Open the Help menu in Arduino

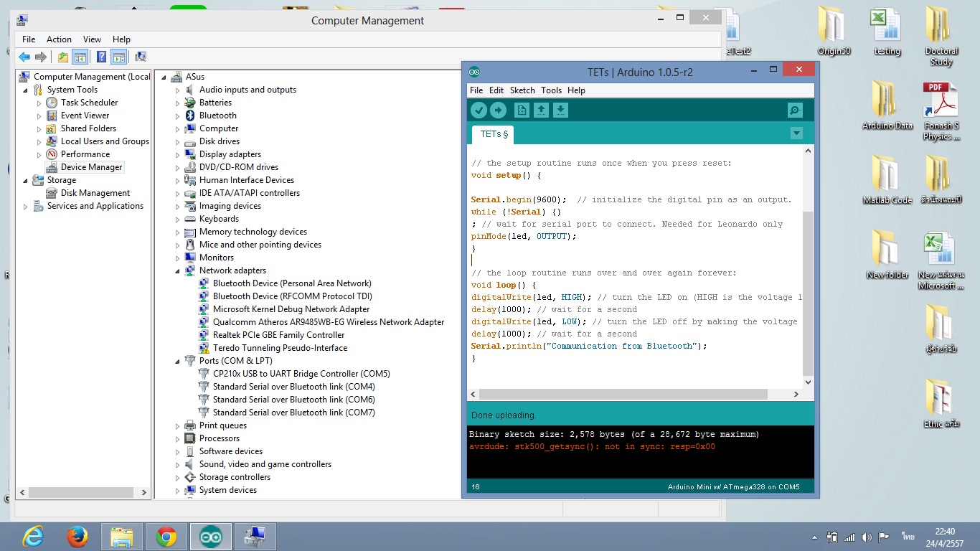[x=576, y=90]
